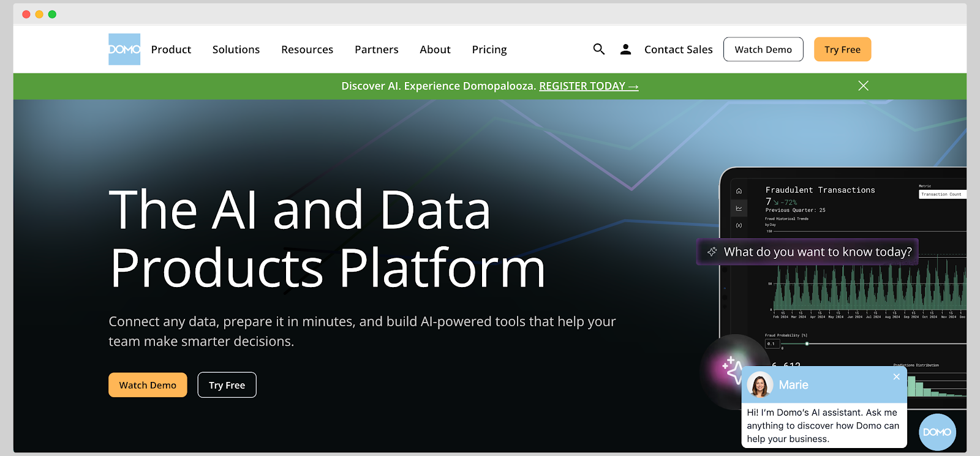The height and width of the screenshot is (456, 980).
Task: Click sparkle icon beside 'What do you want to know'
Action: pos(712,252)
